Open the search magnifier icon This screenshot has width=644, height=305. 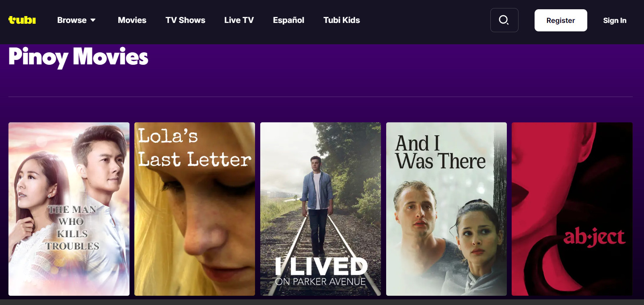tap(504, 20)
